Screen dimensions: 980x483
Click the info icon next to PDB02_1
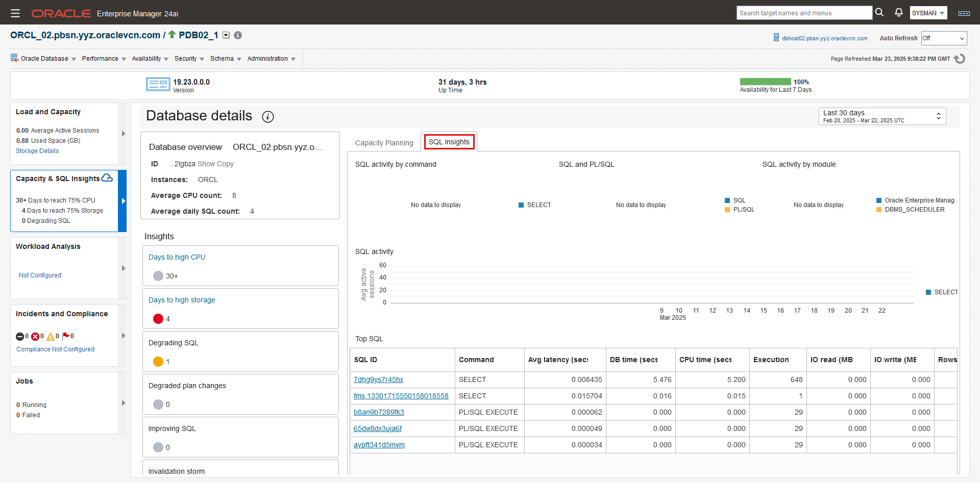pyautogui.click(x=237, y=35)
